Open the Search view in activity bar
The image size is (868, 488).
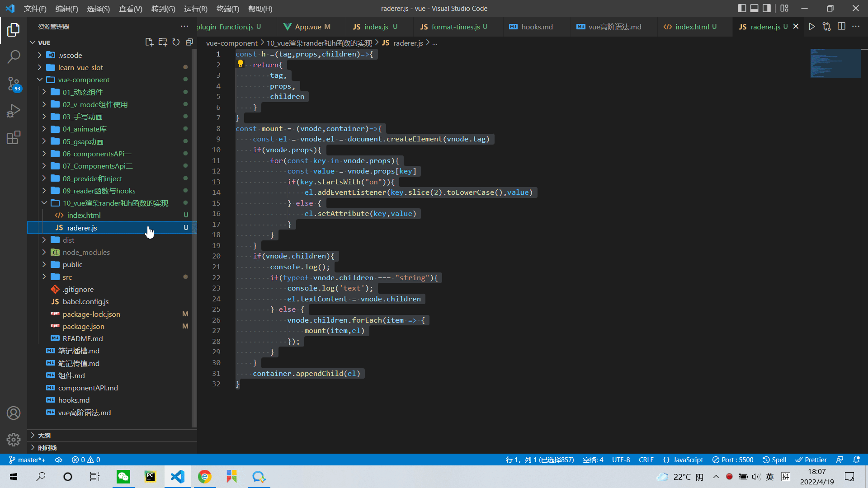14,57
